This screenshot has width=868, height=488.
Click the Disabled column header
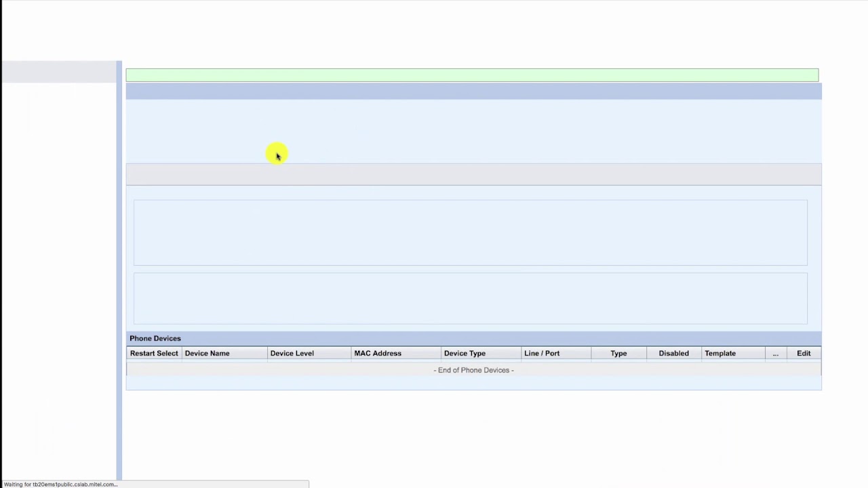(x=673, y=353)
